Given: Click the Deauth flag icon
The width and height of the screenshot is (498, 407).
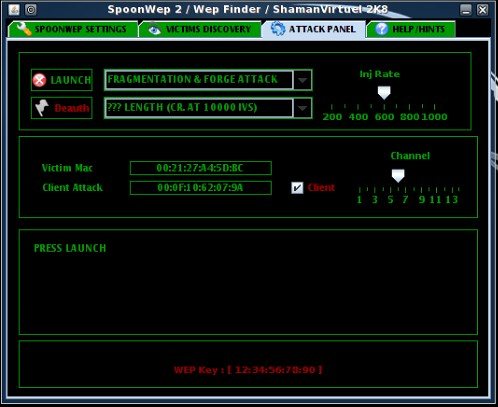Looking at the screenshot, I should coord(42,108).
